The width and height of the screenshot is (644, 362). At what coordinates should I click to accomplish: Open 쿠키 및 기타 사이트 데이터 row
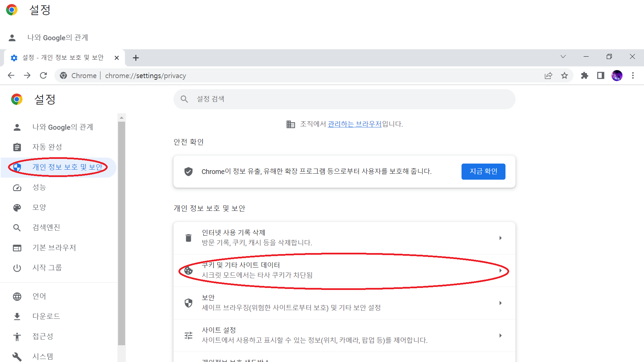tap(344, 270)
